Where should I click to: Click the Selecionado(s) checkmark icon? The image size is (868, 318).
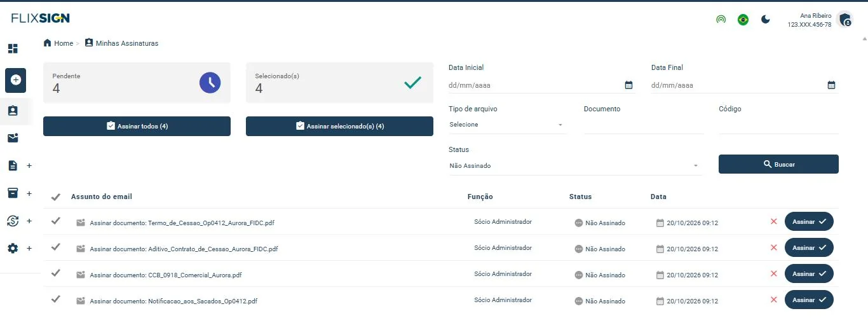pos(413,82)
